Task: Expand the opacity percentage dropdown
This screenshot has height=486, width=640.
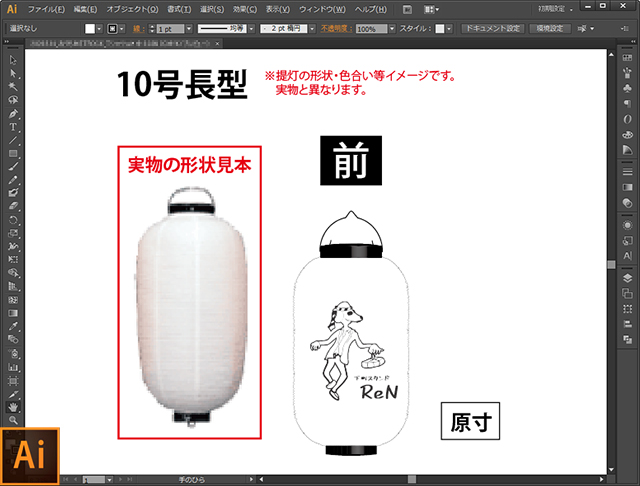Action: tap(393, 29)
